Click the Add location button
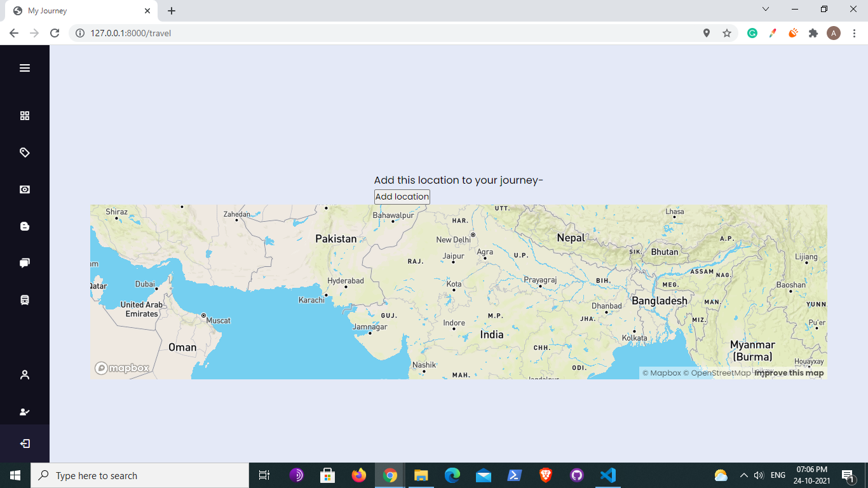The height and width of the screenshot is (488, 868). point(402,196)
